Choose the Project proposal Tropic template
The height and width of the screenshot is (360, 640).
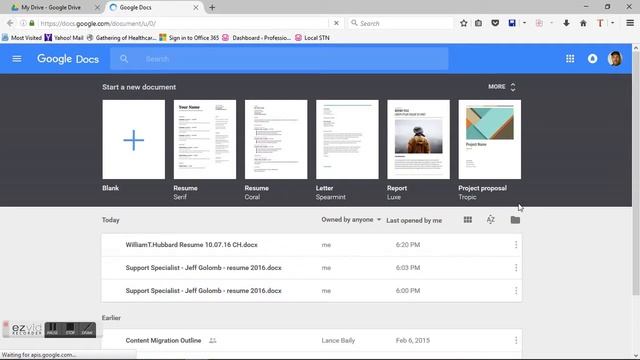490,140
